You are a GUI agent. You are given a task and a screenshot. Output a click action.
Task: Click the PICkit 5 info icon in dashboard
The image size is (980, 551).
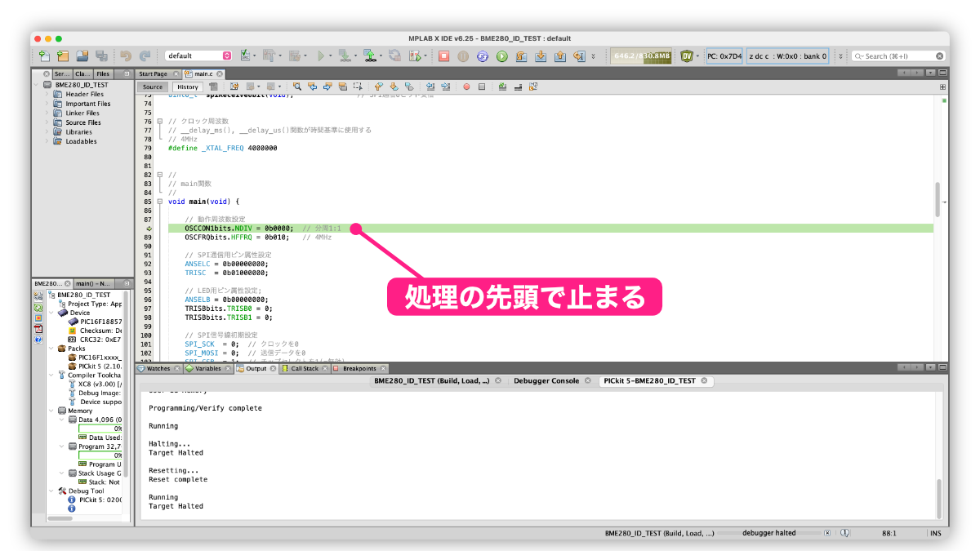pyautogui.click(x=72, y=500)
